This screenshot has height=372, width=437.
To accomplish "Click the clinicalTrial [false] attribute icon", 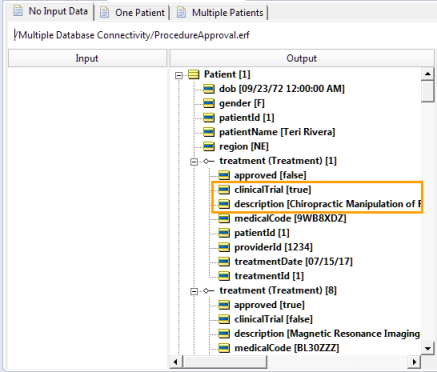I will (224, 319).
